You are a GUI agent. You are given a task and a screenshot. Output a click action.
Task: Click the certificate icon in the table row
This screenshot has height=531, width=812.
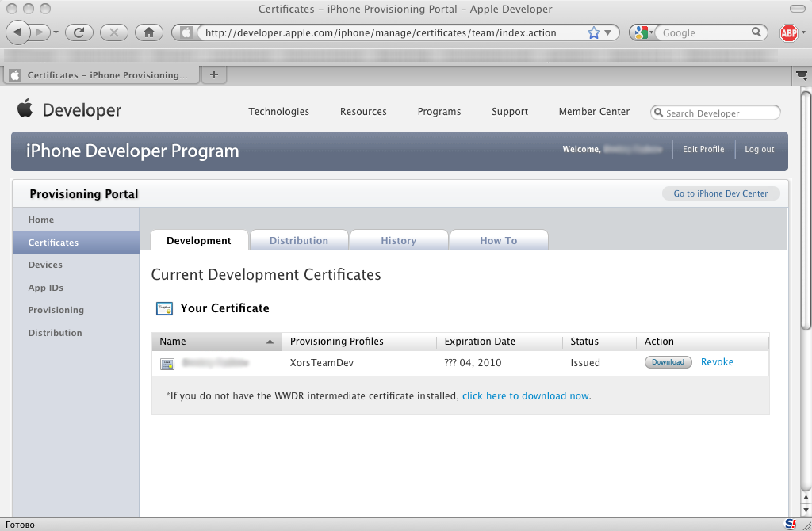coord(167,364)
